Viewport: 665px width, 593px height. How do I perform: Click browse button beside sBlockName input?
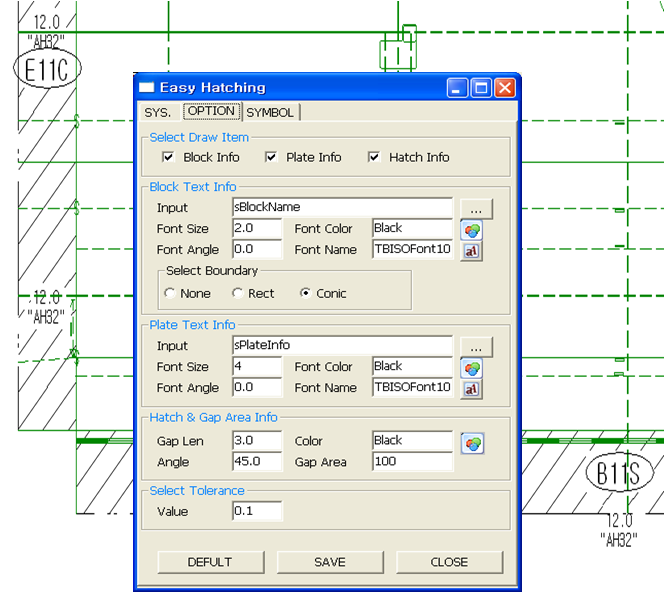479,209
